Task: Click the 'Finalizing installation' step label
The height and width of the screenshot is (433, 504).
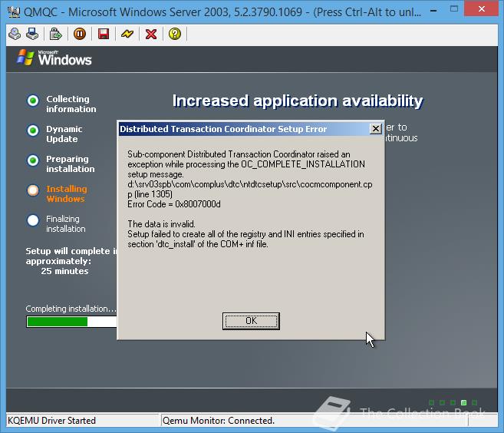Action: (x=65, y=223)
